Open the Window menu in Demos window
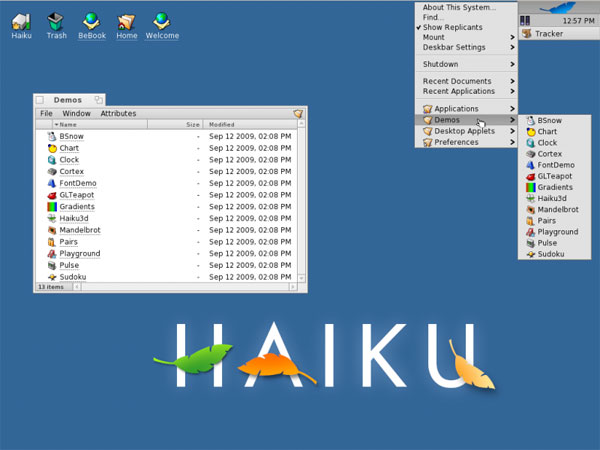 [x=77, y=113]
